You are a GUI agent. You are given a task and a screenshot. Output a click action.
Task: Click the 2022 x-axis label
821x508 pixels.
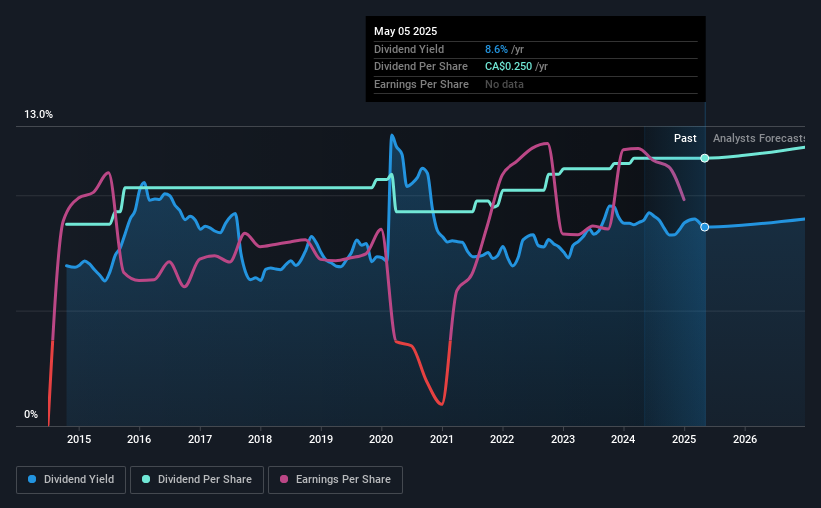(502, 439)
